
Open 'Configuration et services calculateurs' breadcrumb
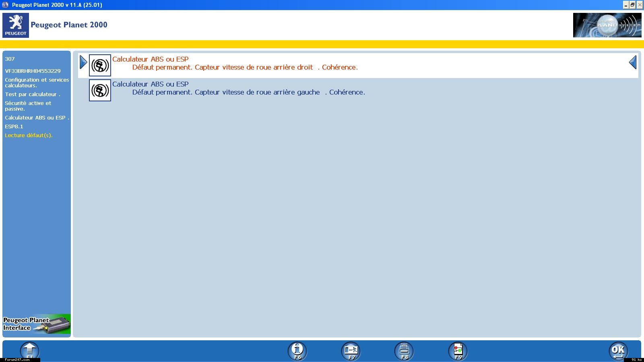[37, 82]
